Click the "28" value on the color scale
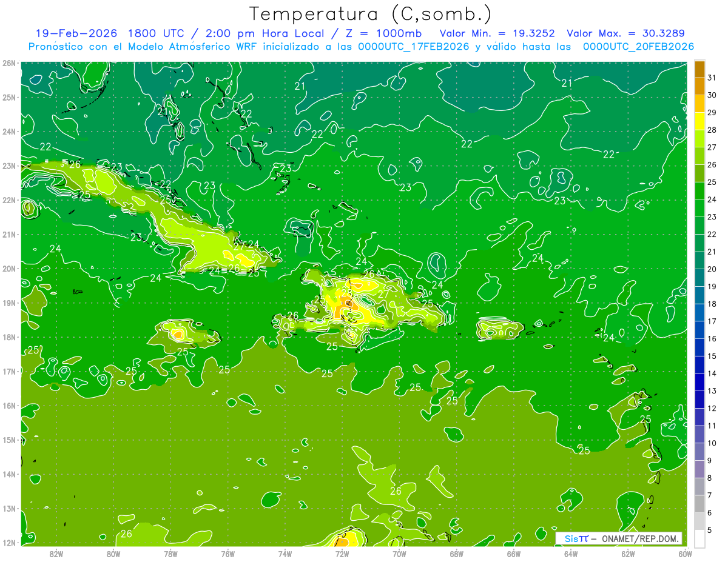 pos(712,130)
